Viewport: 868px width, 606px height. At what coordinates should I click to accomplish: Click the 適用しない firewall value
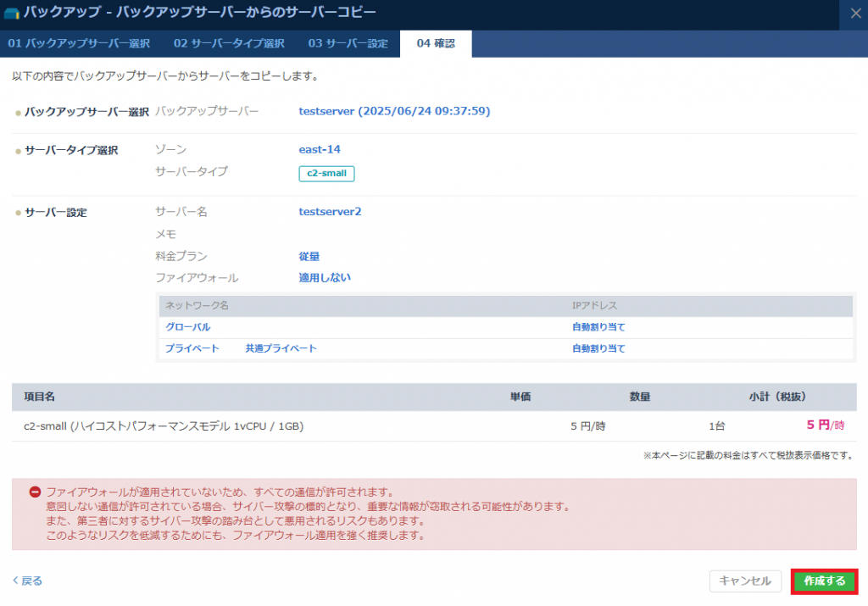pyautogui.click(x=325, y=278)
